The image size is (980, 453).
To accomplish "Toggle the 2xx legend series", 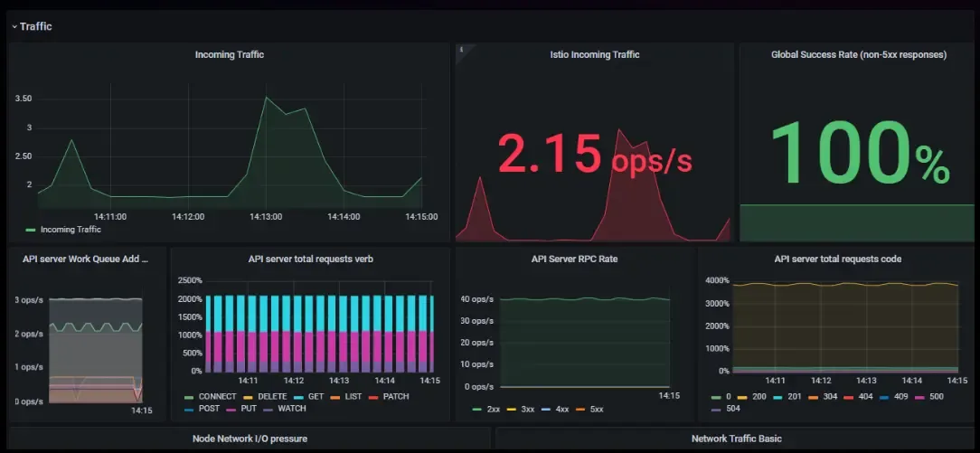I will (485, 410).
